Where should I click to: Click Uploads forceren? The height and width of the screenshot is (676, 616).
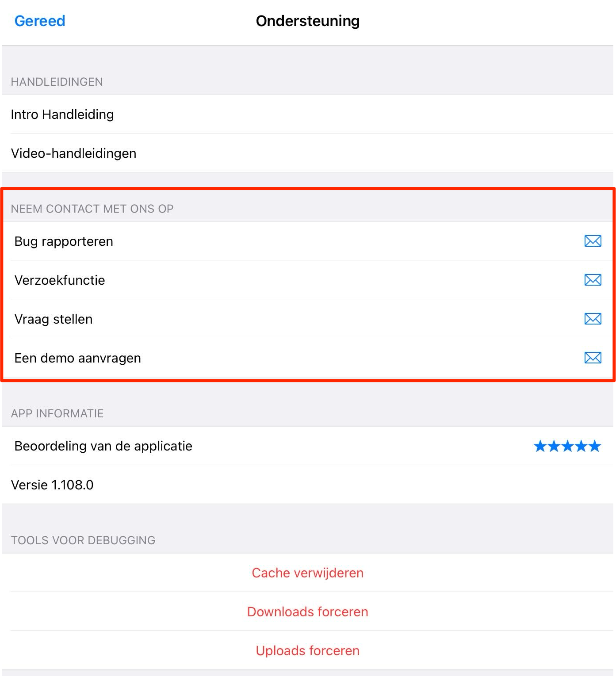pyautogui.click(x=308, y=651)
